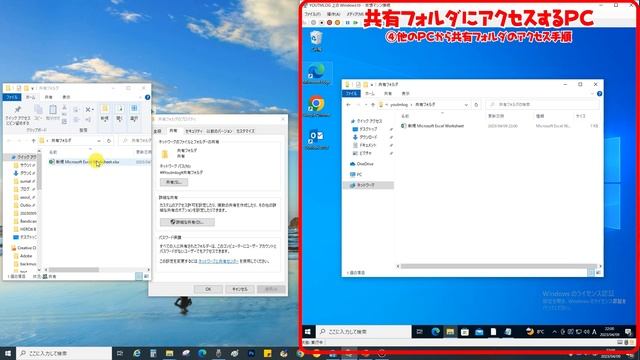Click host taskbar search box
Viewport: 640px width, 360px height.
pos(64,353)
